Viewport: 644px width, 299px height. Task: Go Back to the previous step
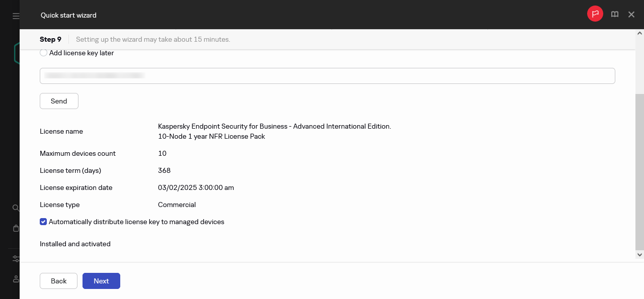pyautogui.click(x=58, y=281)
